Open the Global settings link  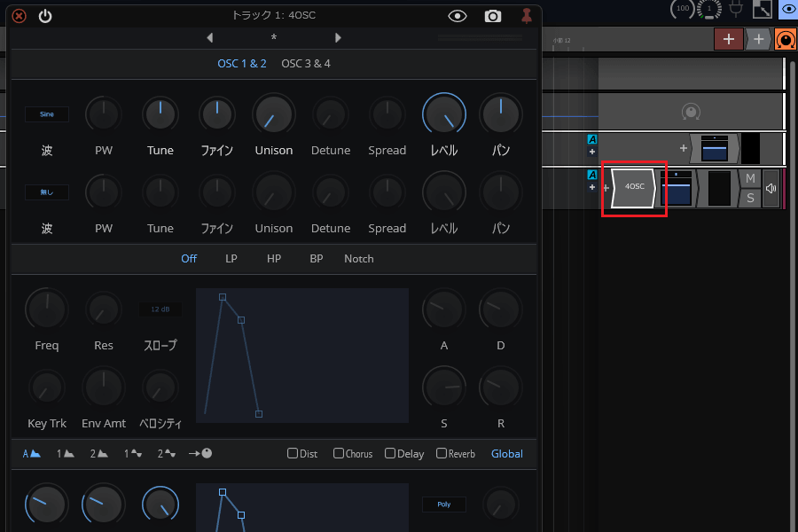[x=507, y=453]
